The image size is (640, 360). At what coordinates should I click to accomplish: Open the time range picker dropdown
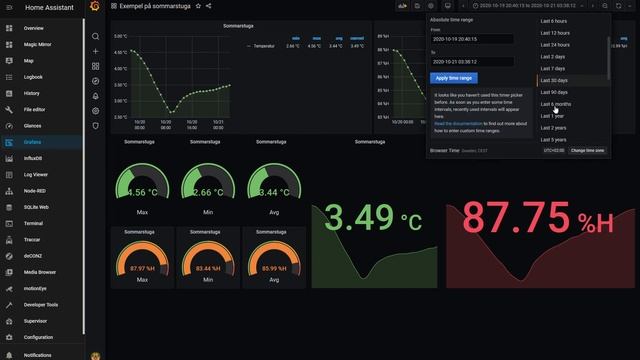pyautogui.click(x=529, y=6)
